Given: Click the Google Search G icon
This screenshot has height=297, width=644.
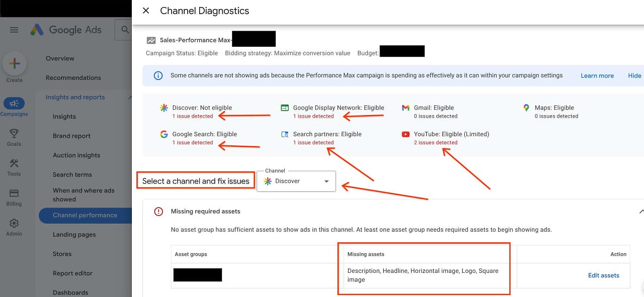Looking at the screenshot, I should [164, 134].
